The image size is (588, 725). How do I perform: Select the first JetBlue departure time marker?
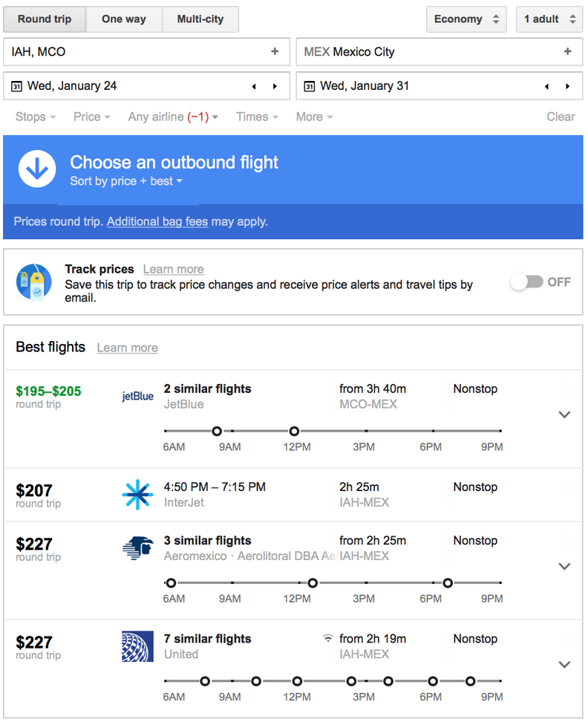(x=217, y=431)
